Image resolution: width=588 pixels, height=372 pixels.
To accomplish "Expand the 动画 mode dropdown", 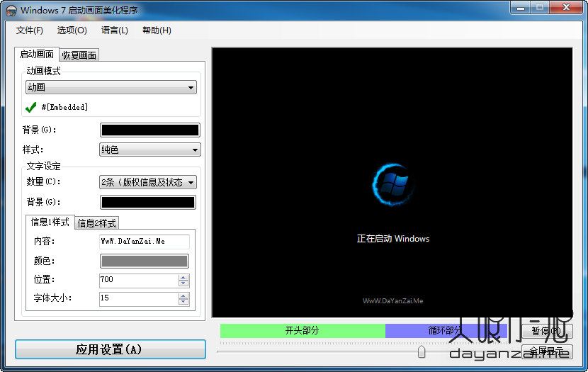I will 111,87.
